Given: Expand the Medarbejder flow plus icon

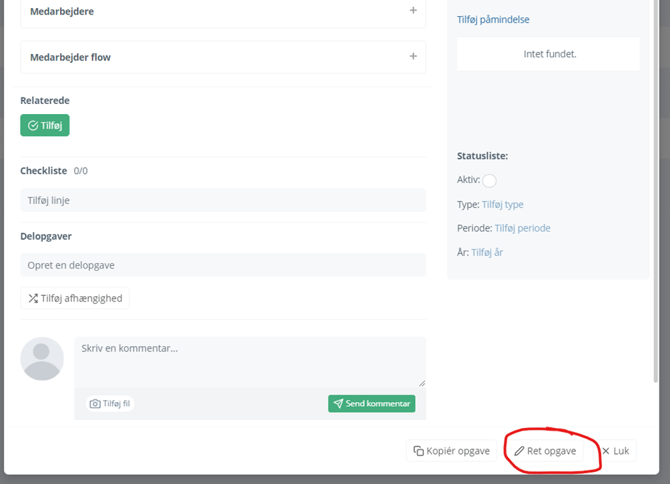Looking at the screenshot, I should coord(413,57).
